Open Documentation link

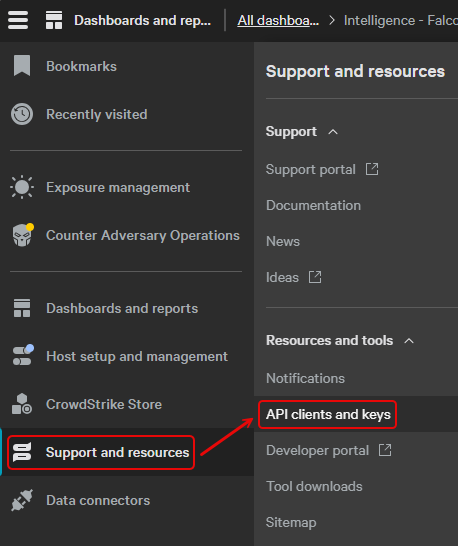[313, 205]
